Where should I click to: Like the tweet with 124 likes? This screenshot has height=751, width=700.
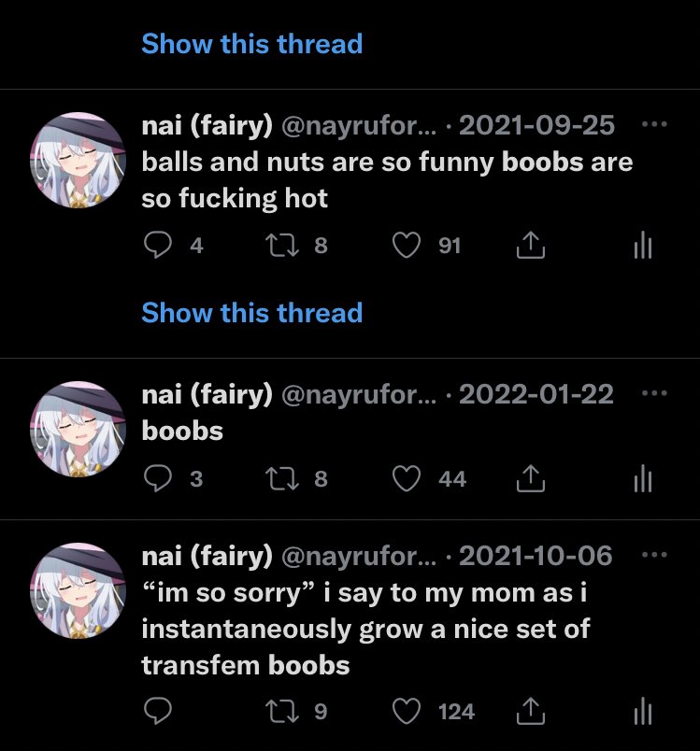point(407,711)
